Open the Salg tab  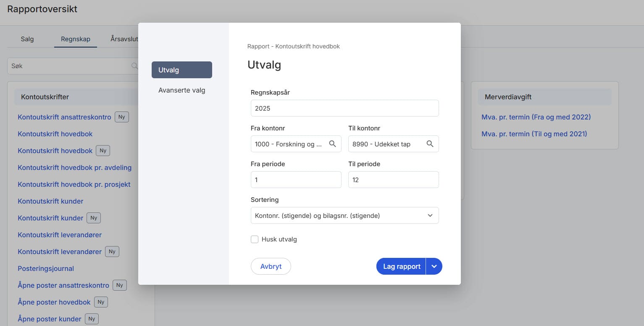coord(27,39)
